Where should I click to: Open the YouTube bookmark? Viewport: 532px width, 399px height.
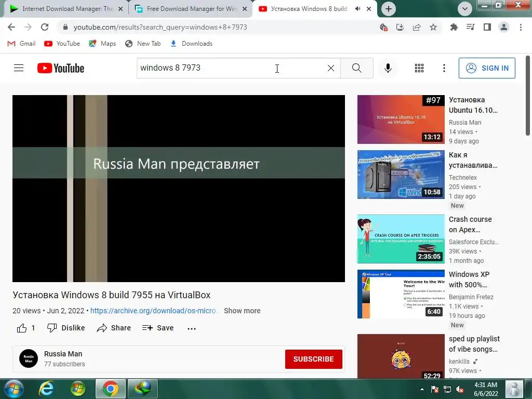click(62, 44)
